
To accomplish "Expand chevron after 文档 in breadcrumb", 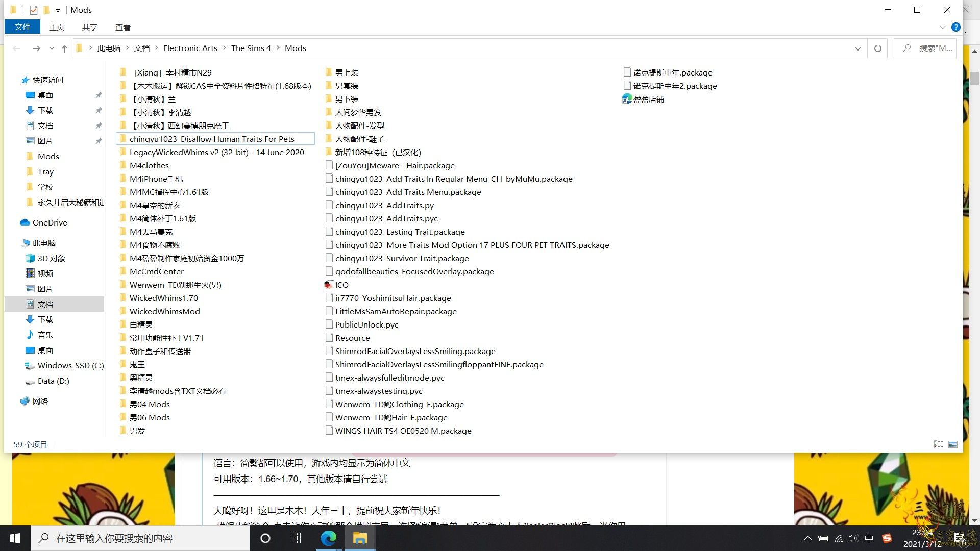I will tap(156, 48).
